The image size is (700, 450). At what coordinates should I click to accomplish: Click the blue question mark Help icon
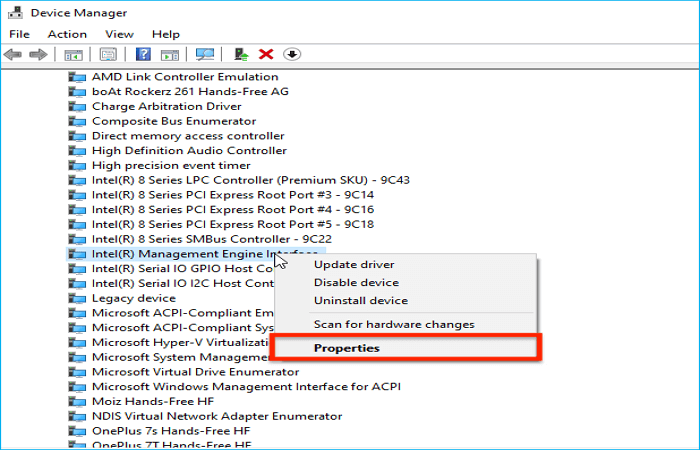point(143,54)
